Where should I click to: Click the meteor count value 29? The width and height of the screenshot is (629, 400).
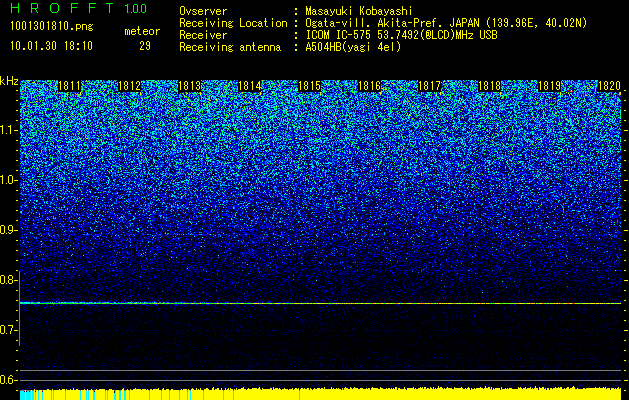pyautogui.click(x=145, y=46)
